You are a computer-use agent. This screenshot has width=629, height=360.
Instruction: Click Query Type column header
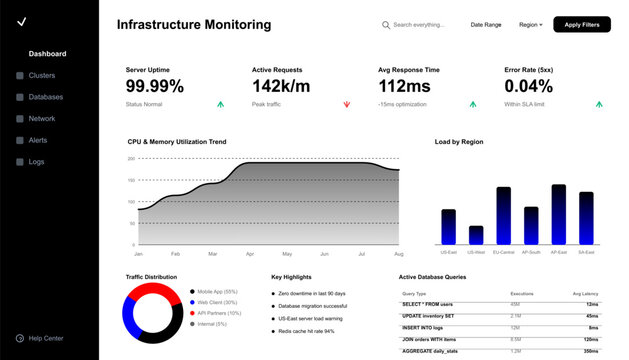pyautogui.click(x=414, y=294)
